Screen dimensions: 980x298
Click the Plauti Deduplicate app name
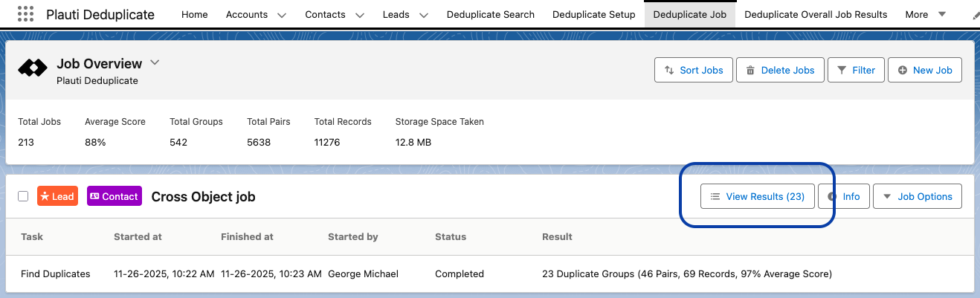100,14
